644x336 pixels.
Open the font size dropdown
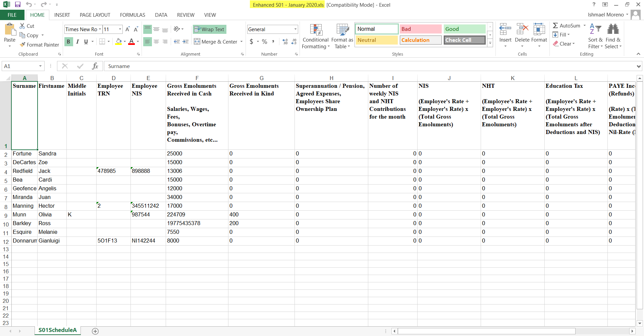[120, 29]
